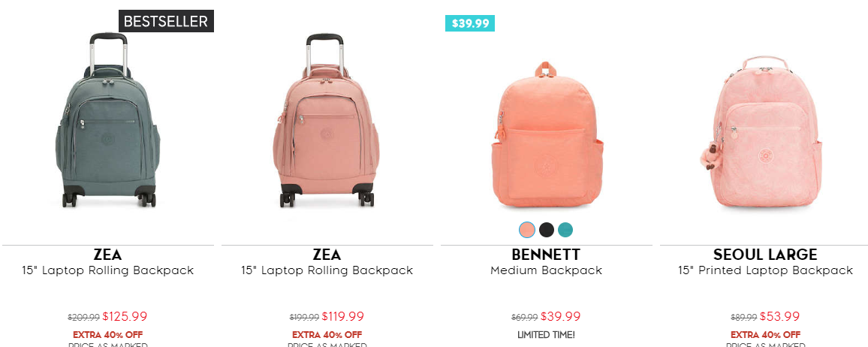Click the "Medium Backpack" description link
Viewport: 868px width, 347px height.
pos(546,270)
